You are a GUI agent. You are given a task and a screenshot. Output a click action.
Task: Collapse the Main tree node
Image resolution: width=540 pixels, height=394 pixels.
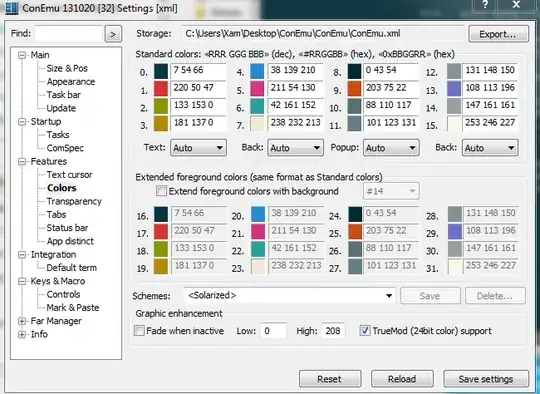(22, 55)
